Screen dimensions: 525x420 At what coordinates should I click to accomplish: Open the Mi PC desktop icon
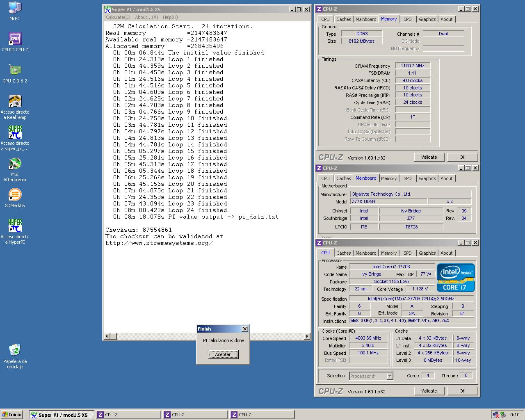click(15, 8)
